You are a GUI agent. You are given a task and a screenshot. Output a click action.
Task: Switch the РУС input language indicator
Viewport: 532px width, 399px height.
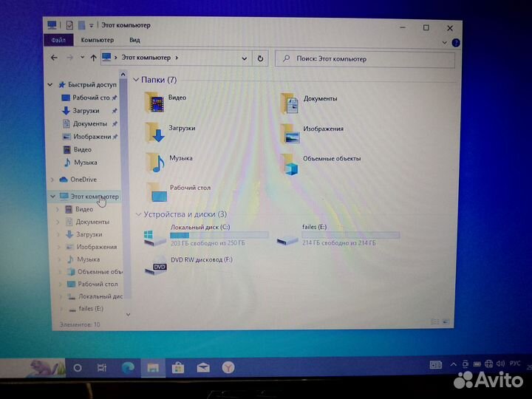click(x=515, y=364)
